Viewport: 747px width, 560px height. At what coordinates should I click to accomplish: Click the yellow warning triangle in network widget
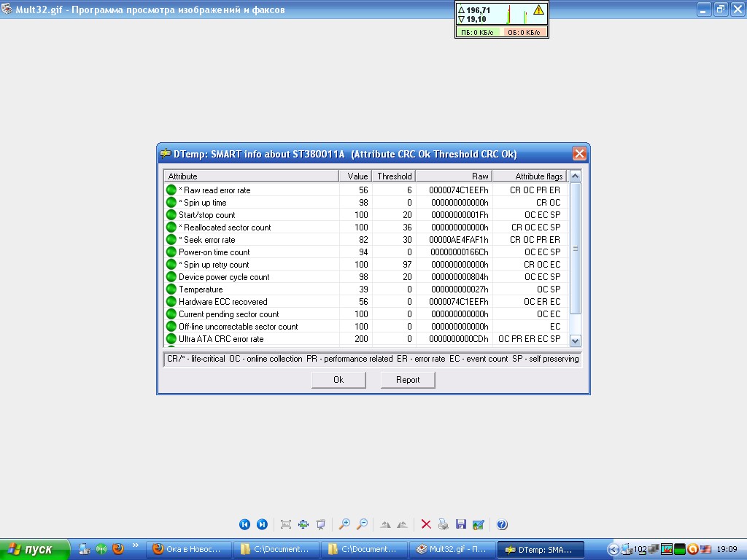coord(539,9)
